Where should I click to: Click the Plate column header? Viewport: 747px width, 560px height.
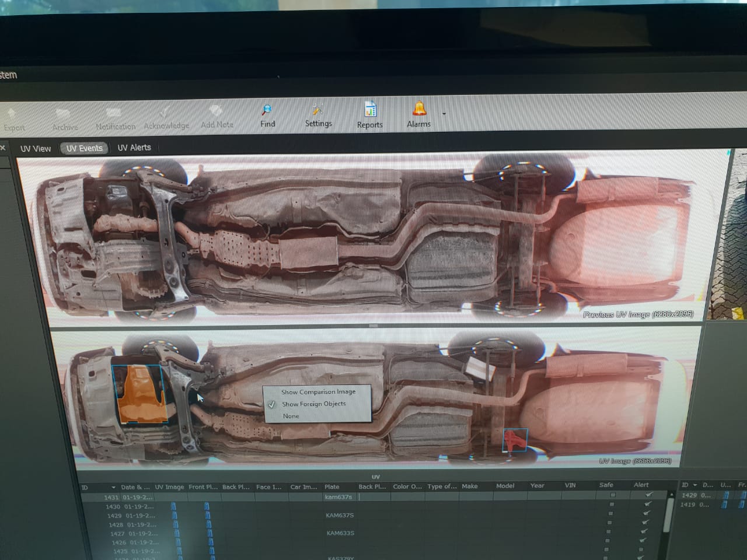(332, 487)
